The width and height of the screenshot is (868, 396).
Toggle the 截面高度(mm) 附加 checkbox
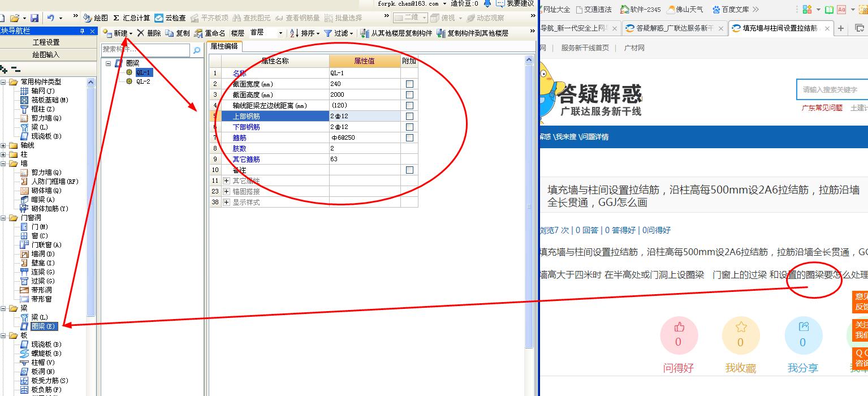(x=409, y=94)
